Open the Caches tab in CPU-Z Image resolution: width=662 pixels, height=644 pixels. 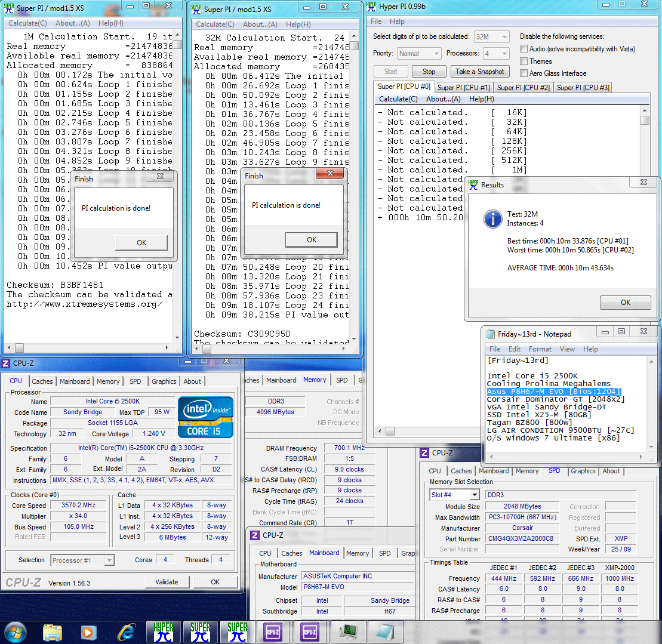tap(42, 381)
